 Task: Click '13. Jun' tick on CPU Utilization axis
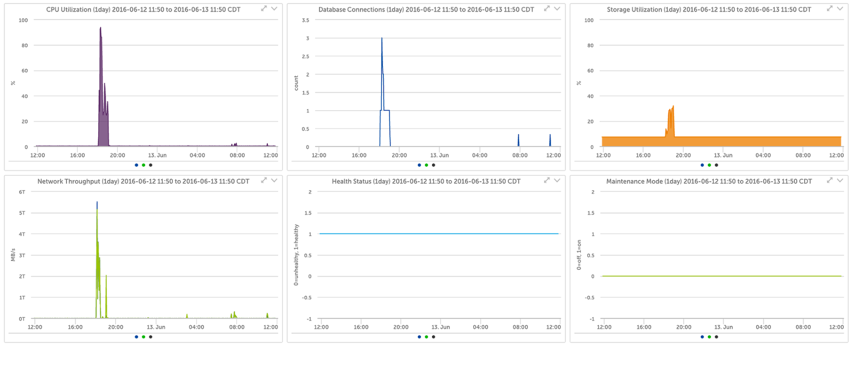point(157,155)
